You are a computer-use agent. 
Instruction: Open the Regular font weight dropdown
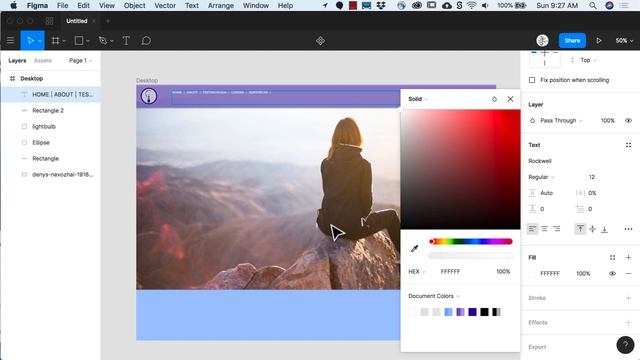pyautogui.click(x=542, y=177)
